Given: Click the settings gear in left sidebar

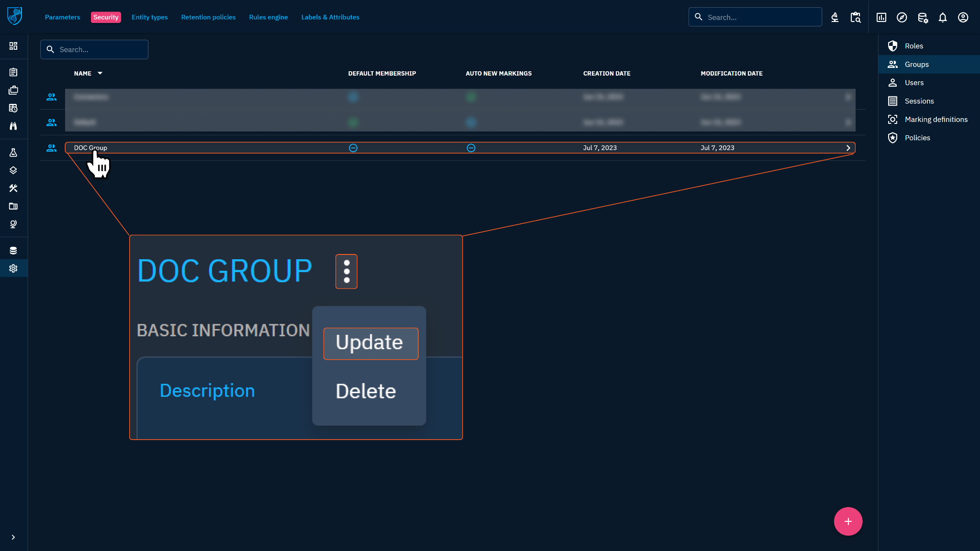Looking at the screenshot, I should [13, 268].
